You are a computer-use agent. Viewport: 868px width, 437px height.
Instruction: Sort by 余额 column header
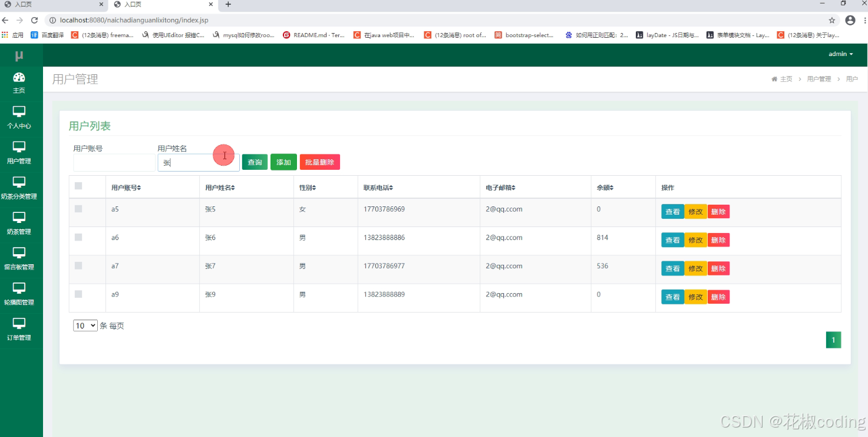(605, 188)
